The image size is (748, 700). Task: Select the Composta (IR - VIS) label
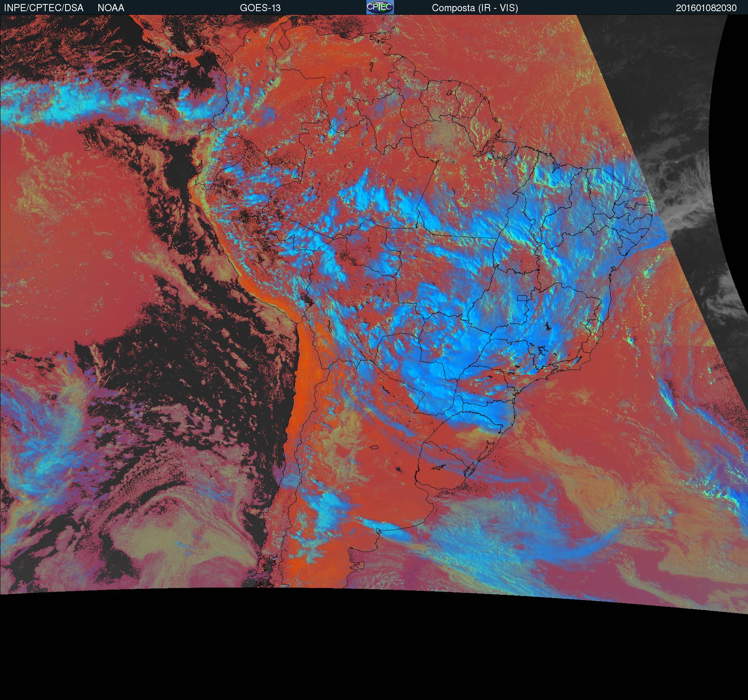pyautogui.click(x=475, y=8)
